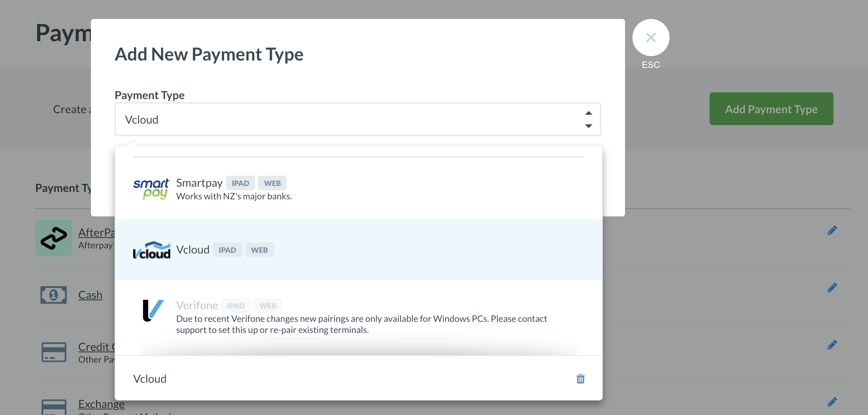Click the ESC label under the close button
Image resolution: width=868 pixels, height=415 pixels.
pyautogui.click(x=651, y=65)
